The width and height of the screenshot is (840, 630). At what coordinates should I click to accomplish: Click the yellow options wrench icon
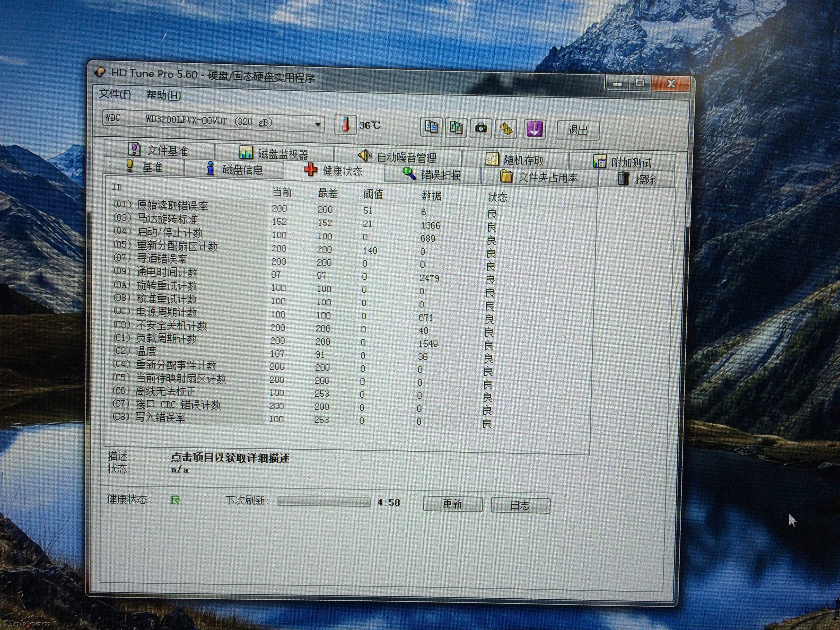click(506, 129)
